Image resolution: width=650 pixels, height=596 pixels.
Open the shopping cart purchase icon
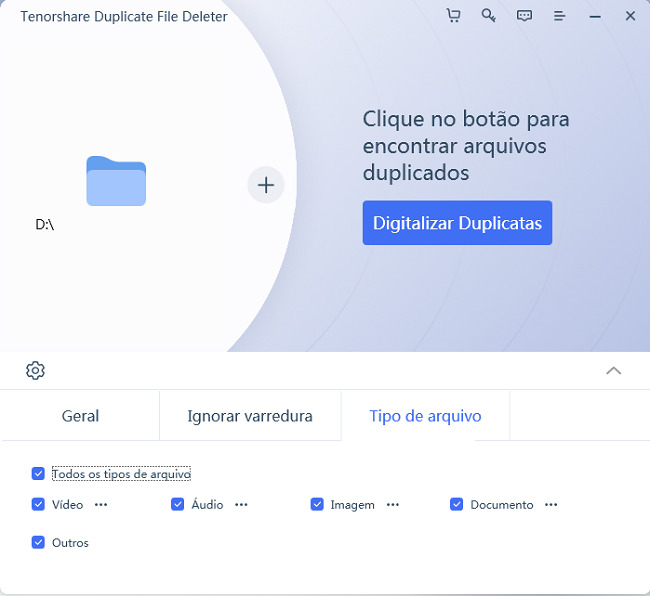tap(453, 16)
